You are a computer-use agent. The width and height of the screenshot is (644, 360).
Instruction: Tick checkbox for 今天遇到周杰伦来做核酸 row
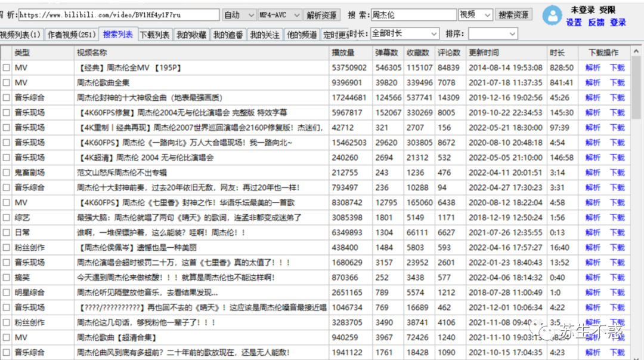tap(6, 278)
